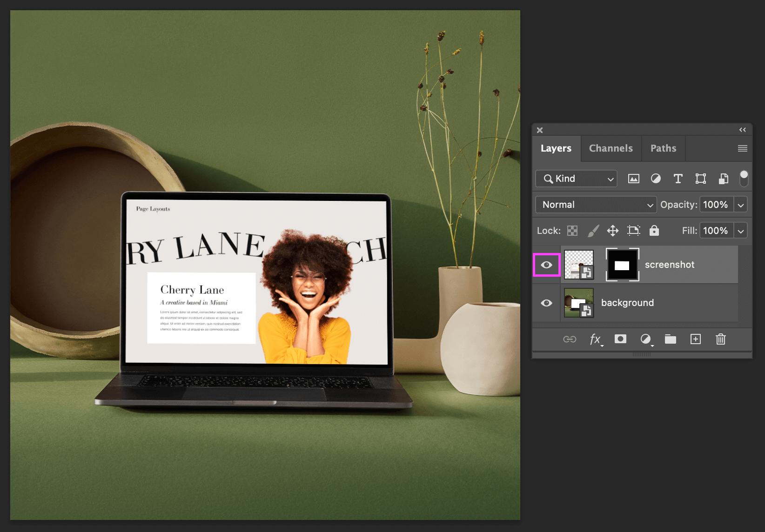This screenshot has height=532, width=765.
Task: Hide the screenshot layer
Action: [x=546, y=264]
